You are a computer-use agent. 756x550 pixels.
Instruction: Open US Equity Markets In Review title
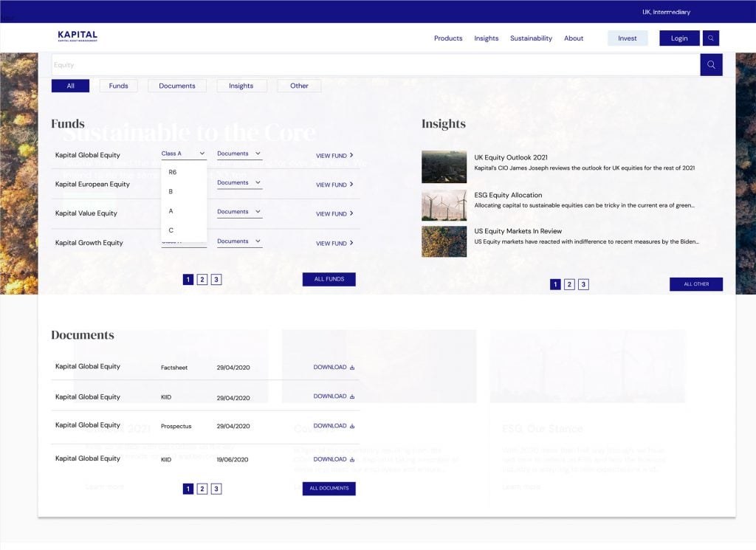[x=518, y=231]
